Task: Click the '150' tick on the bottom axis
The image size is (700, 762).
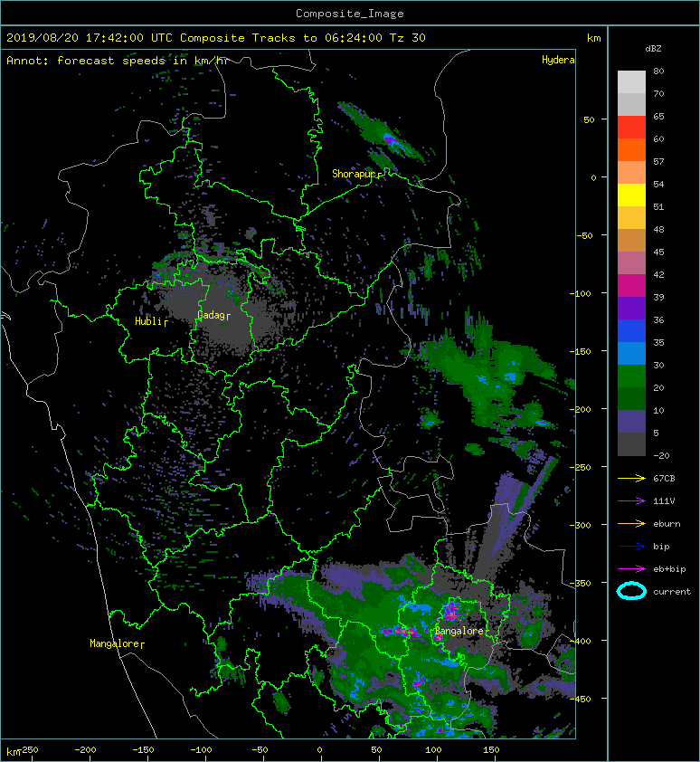Action: click(x=491, y=750)
